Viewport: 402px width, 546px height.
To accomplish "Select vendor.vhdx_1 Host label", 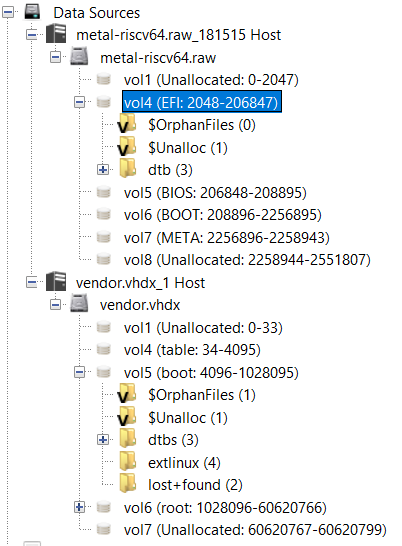I will [140, 283].
